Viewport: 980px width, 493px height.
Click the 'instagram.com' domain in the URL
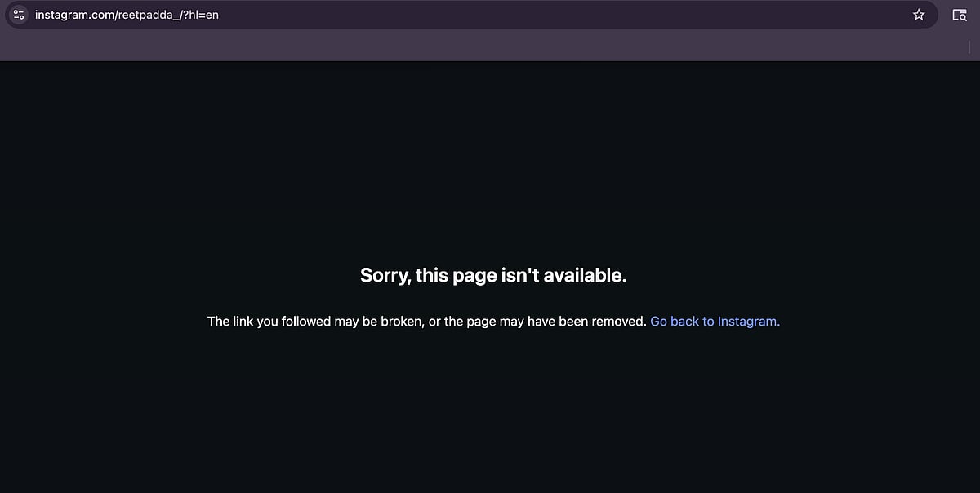click(73, 15)
